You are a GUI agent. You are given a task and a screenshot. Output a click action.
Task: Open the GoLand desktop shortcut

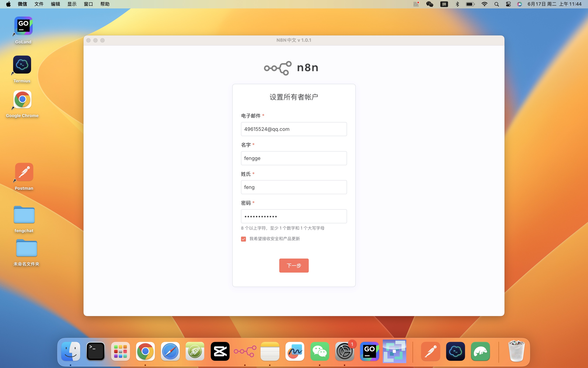coord(23,26)
